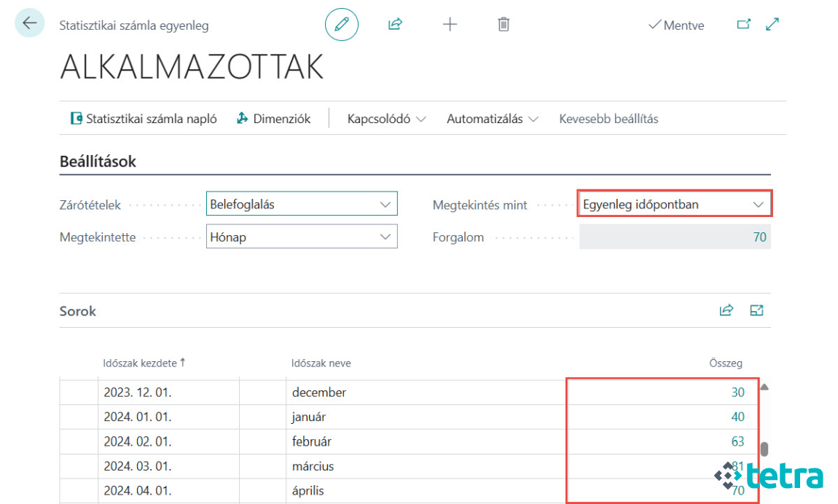Click the Mentve save indicator
The width and height of the screenshot is (838, 504).
pyautogui.click(x=676, y=24)
